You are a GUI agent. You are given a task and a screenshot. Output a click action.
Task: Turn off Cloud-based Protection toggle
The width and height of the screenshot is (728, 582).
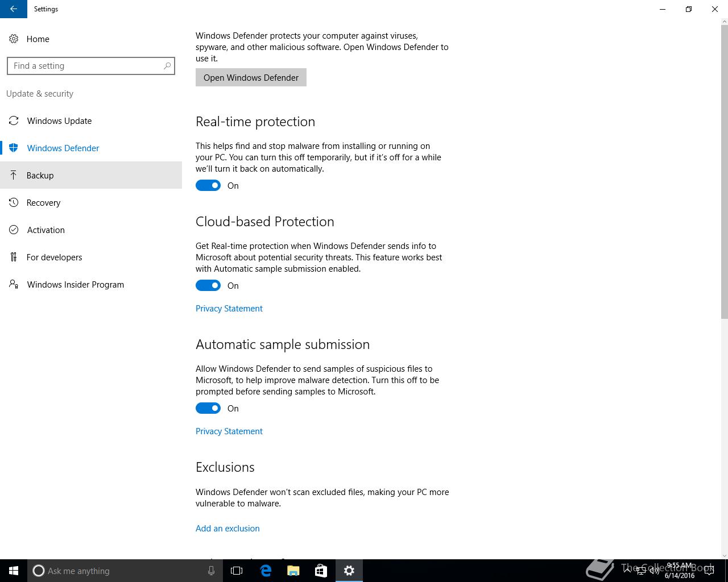(x=208, y=285)
